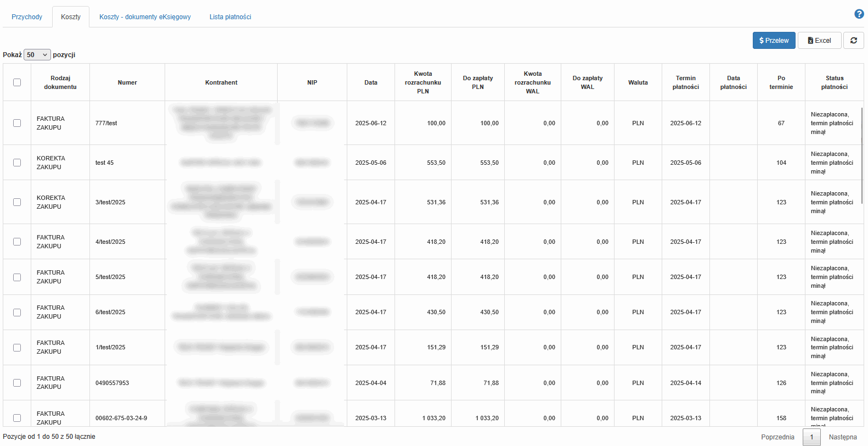Click the Poprzednia pagination link
Screen dimensions: 868x446
click(777, 437)
